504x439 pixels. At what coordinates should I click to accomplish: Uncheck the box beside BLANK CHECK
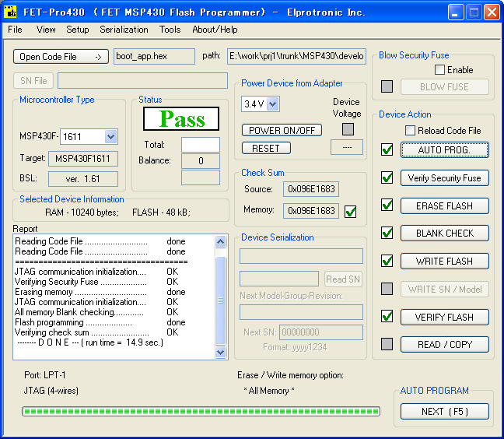pos(387,233)
